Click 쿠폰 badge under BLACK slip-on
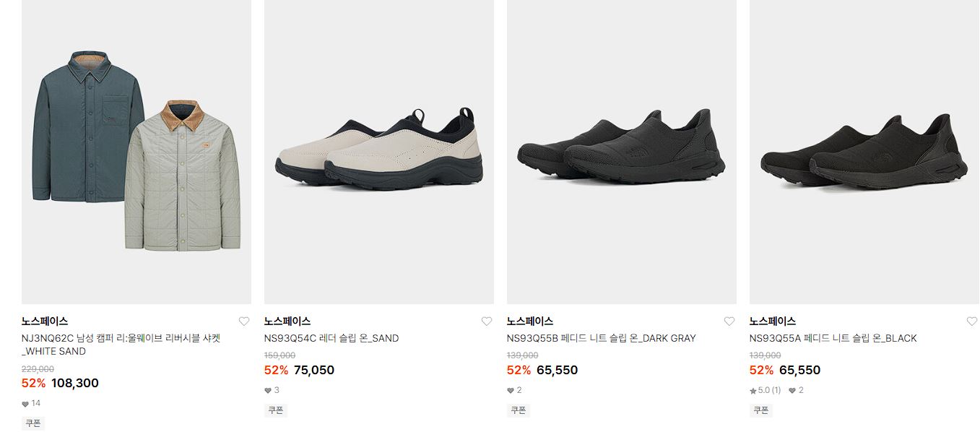Image resolution: width=980 pixels, height=432 pixels. [x=761, y=410]
